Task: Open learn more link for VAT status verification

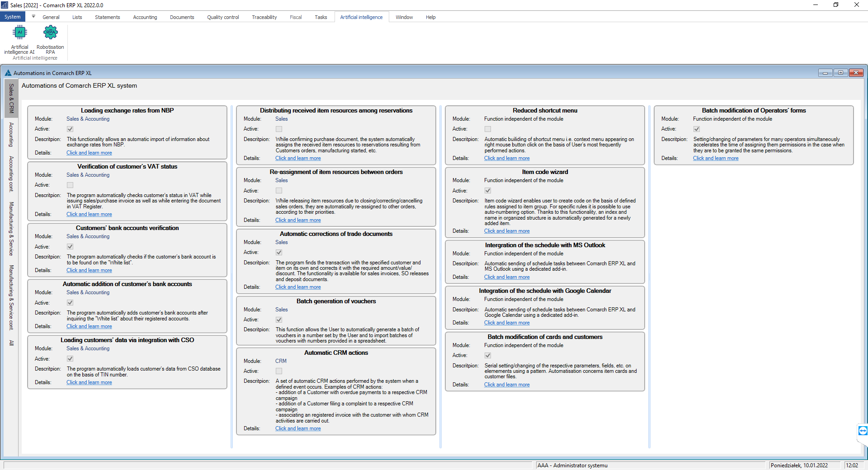Action: point(89,214)
